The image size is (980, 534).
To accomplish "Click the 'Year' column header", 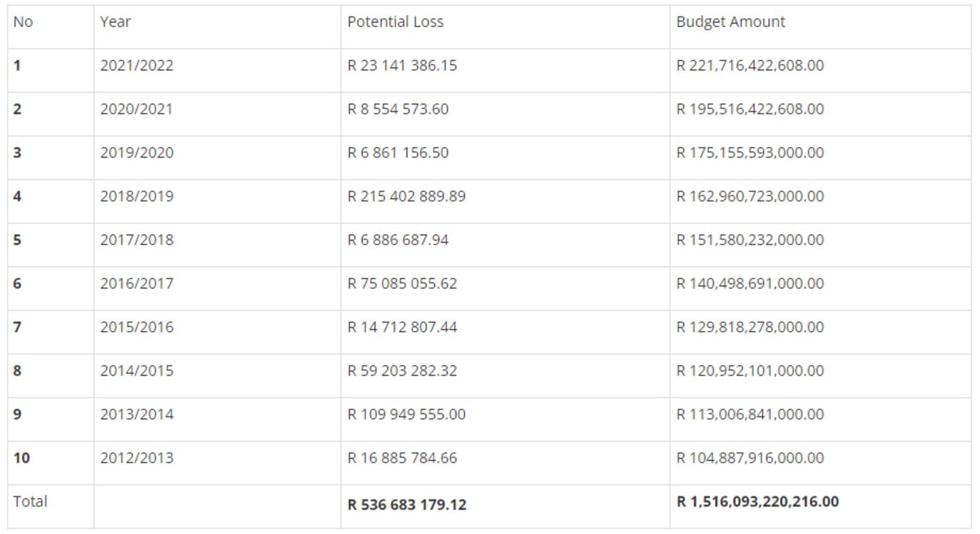I will pyautogui.click(x=116, y=22).
